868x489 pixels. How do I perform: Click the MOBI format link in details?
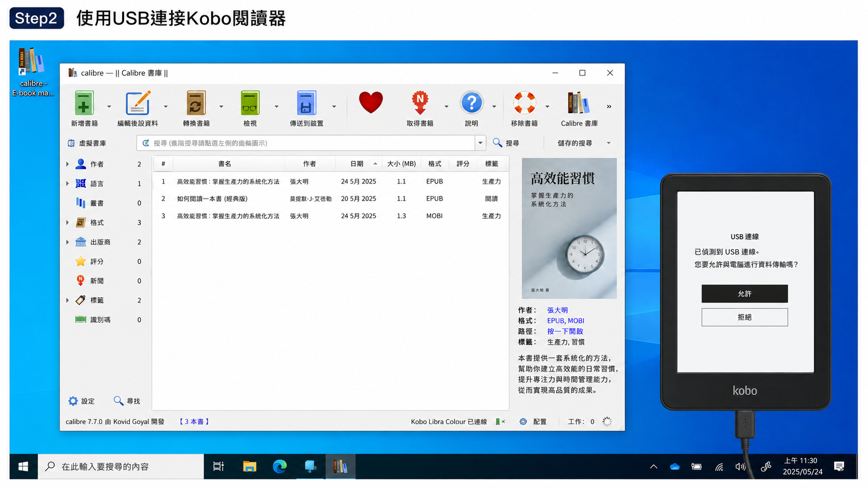tap(576, 321)
